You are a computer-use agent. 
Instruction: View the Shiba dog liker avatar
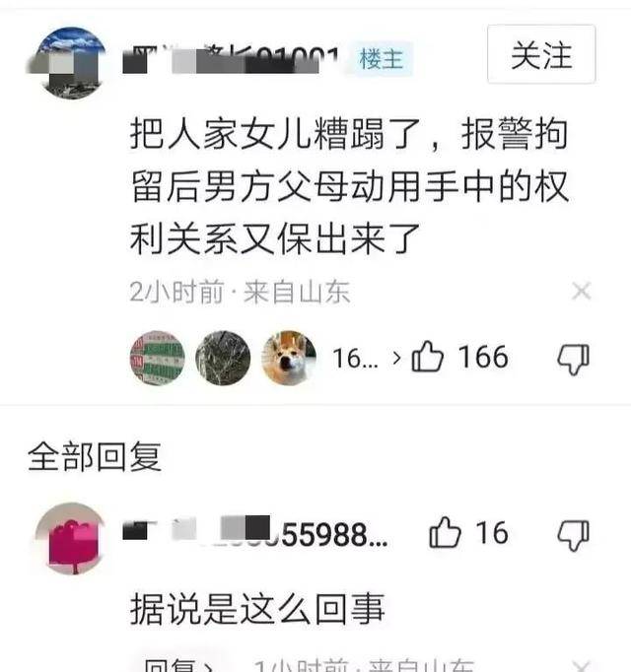(x=289, y=358)
